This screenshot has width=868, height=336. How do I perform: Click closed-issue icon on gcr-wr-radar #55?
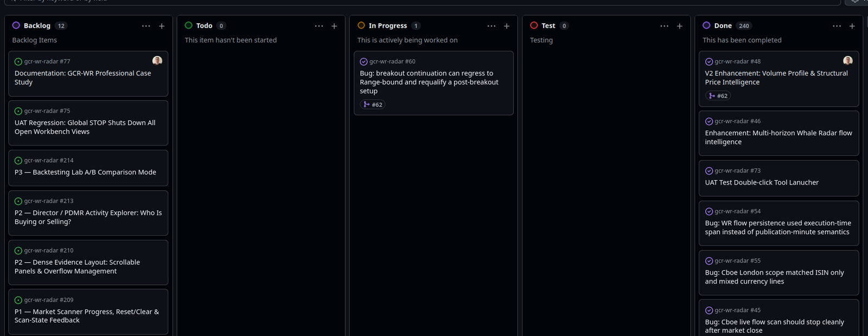709,261
